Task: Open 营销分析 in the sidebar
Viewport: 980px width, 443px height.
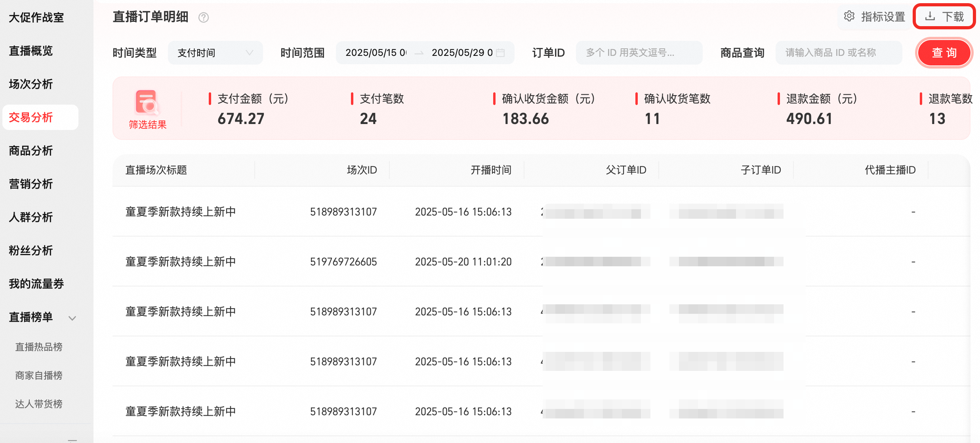Action: tap(31, 184)
